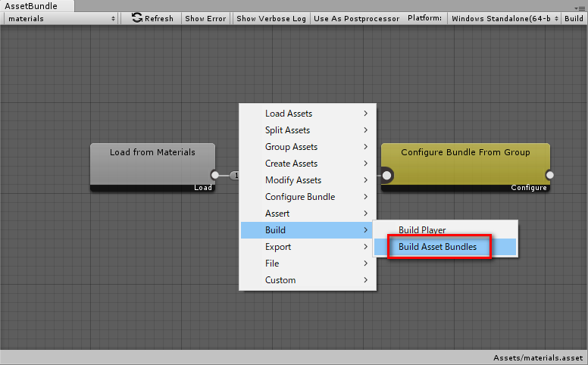Expand Modify Assets submenu arrow
Screen dimensions: 588x365
(366, 180)
